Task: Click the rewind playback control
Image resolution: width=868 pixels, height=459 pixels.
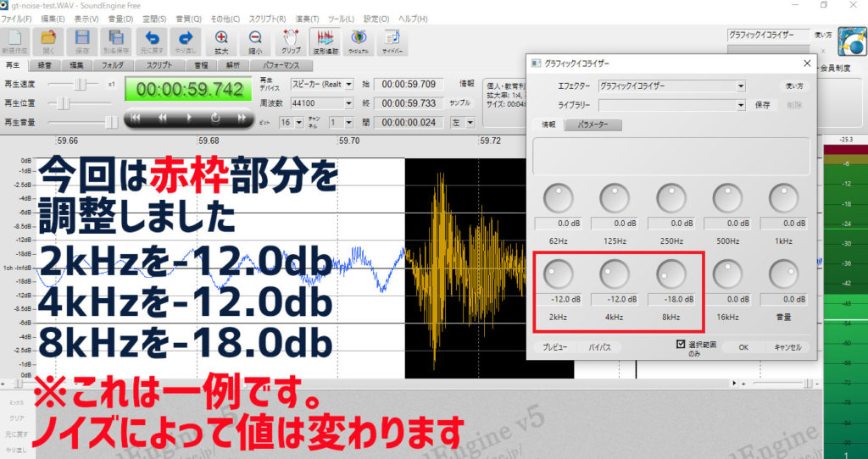Action: pos(163,117)
